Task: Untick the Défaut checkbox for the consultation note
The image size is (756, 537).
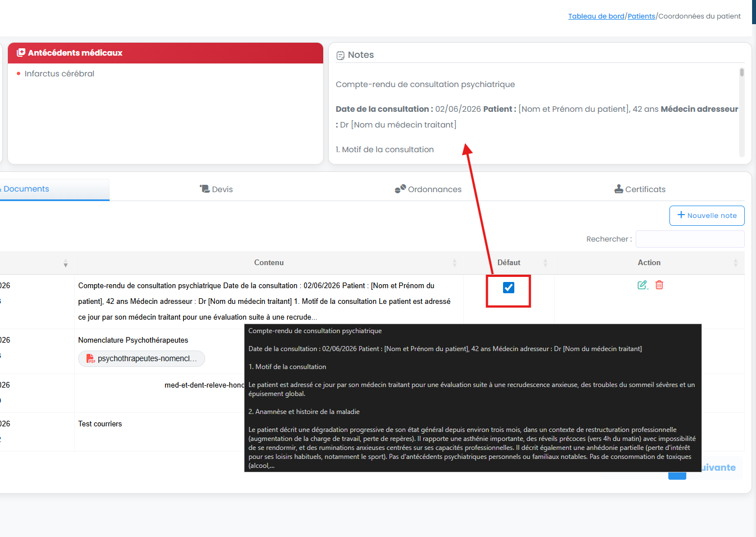Action: pos(509,288)
